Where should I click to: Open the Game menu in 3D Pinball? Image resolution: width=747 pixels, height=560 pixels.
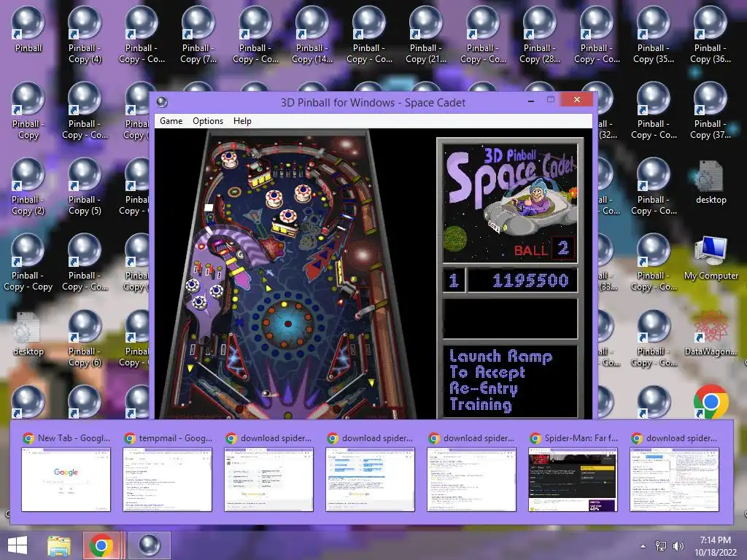point(171,121)
